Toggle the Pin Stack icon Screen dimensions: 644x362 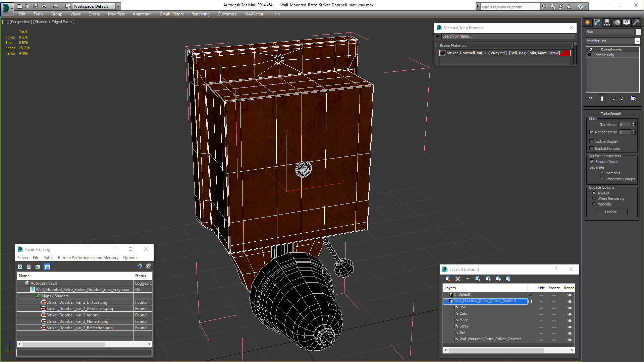[590, 99]
